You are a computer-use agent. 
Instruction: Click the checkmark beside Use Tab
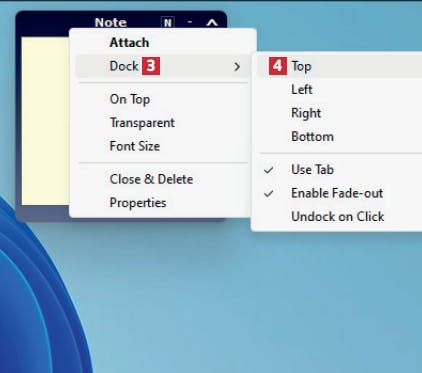[269, 170]
